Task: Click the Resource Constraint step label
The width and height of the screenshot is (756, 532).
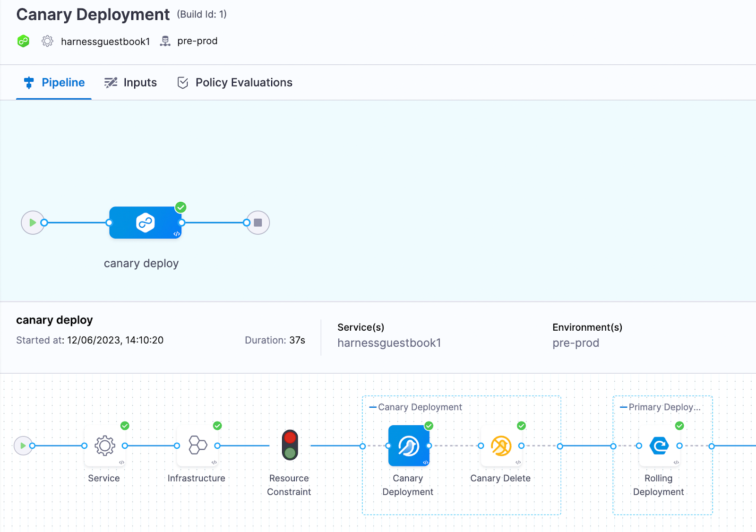Action: [x=289, y=485]
